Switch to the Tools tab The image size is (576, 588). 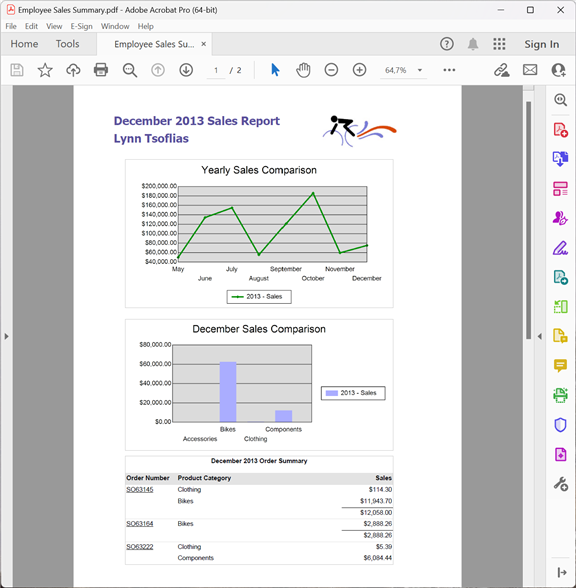point(68,44)
